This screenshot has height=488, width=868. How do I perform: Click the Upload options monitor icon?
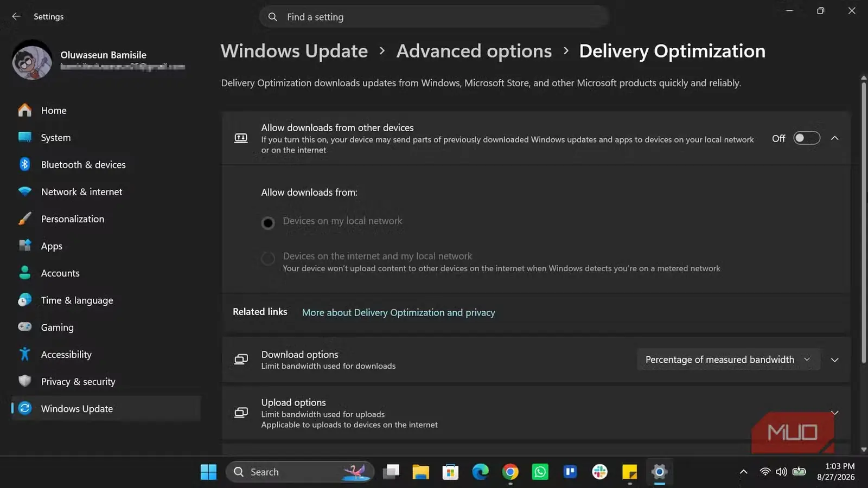241,413
